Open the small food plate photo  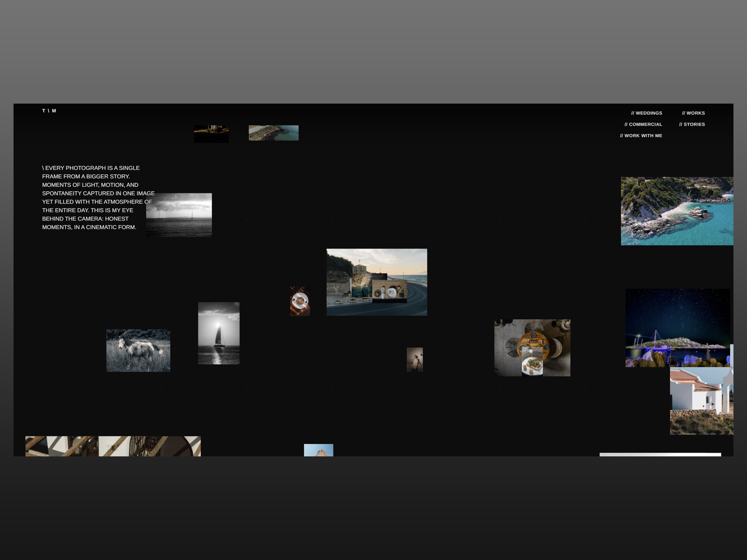click(299, 301)
